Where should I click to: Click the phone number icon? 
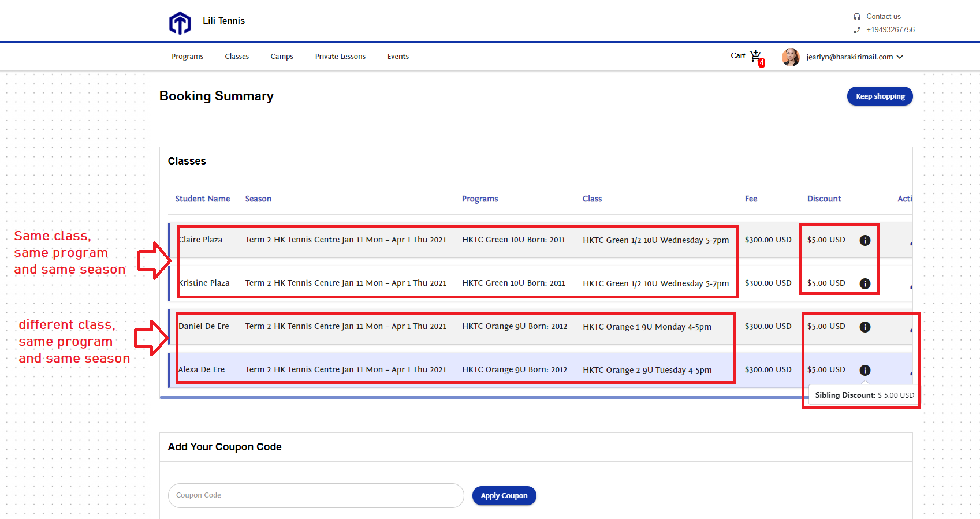click(857, 30)
